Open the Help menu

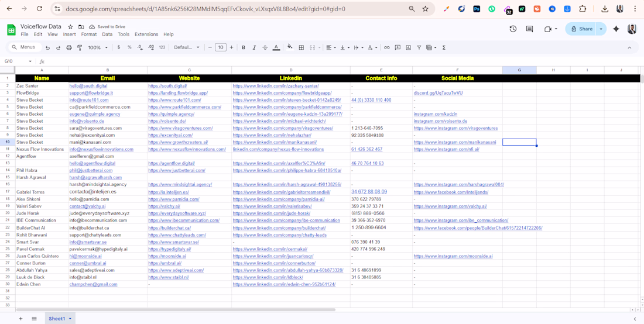click(x=169, y=35)
